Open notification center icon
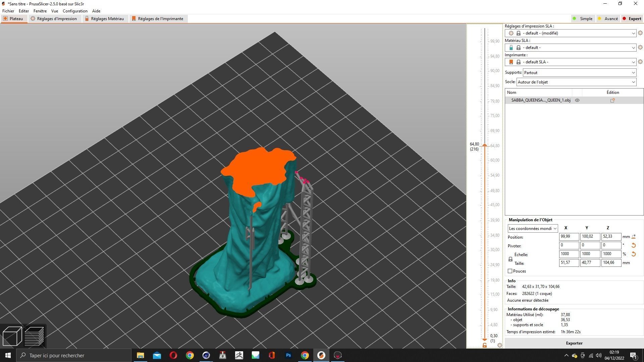 [634, 355]
